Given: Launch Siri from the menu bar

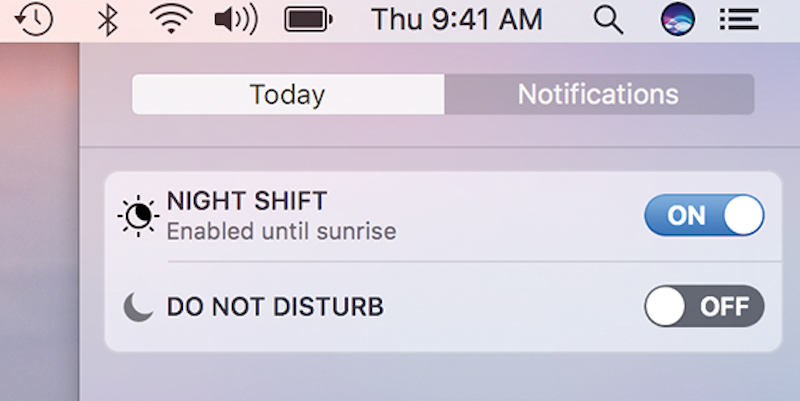Looking at the screenshot, I should point(677,19).
